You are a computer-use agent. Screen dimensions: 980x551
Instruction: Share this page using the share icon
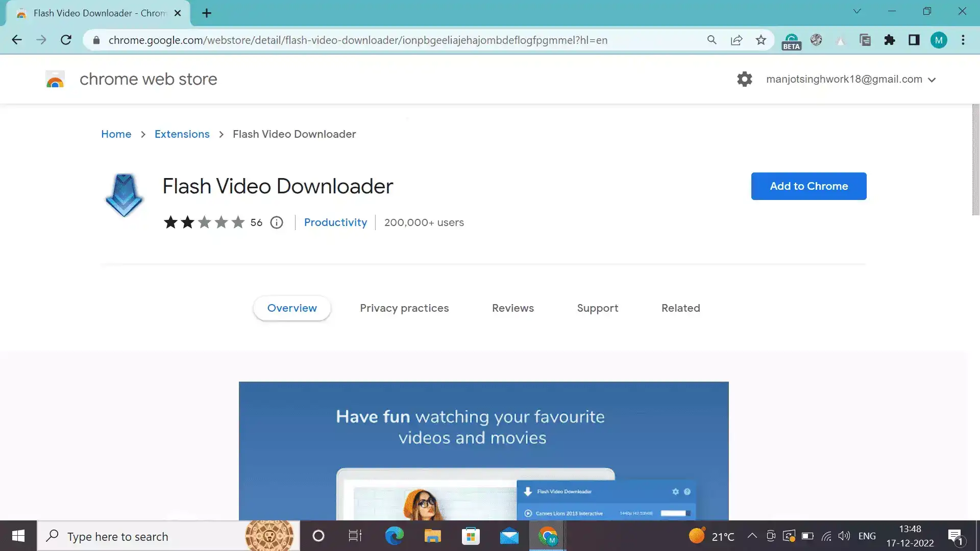(736, 40)
